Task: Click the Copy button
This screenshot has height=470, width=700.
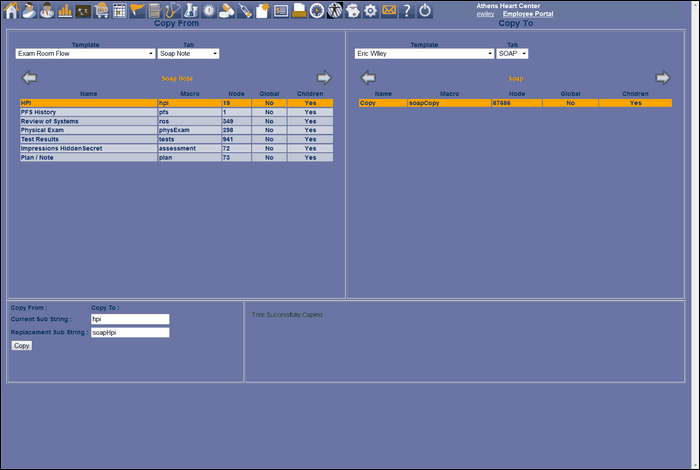Action: (x=21, y=345)
